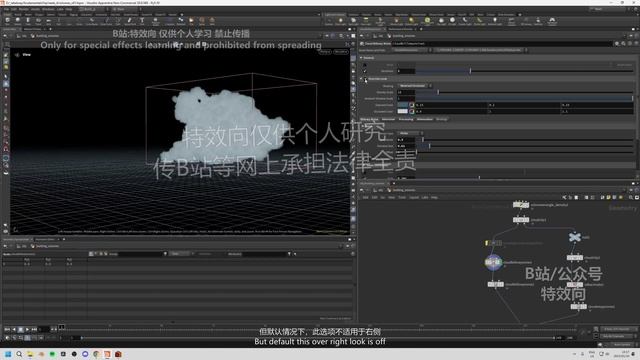Screen dimensions: 640x360
Task: Add a Sky Light from shelf
Action: pos(441,21)
